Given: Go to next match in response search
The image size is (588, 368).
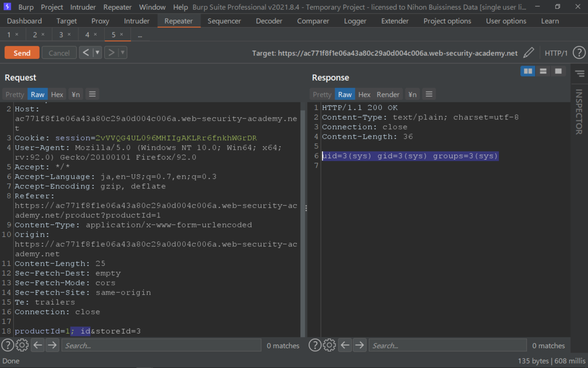Looking at the screenshot, I should point(359,345).
